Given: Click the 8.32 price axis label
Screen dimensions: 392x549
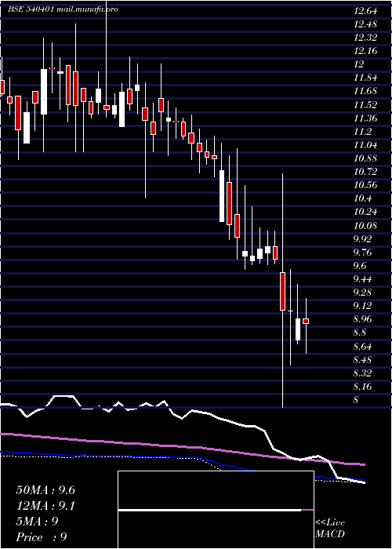Looking at the screenshot, I should (363, 373).
